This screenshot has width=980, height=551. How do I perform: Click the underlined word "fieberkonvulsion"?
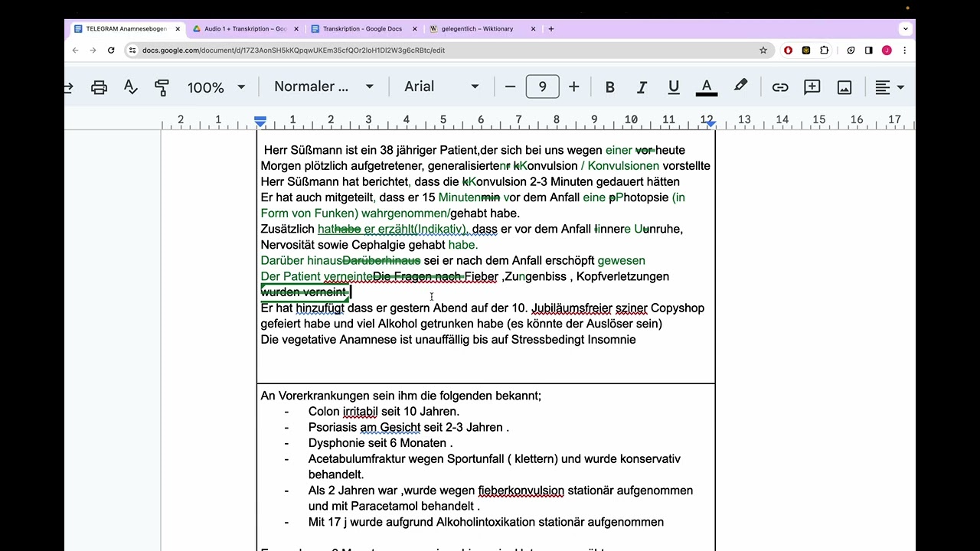(x=521, y=491)
